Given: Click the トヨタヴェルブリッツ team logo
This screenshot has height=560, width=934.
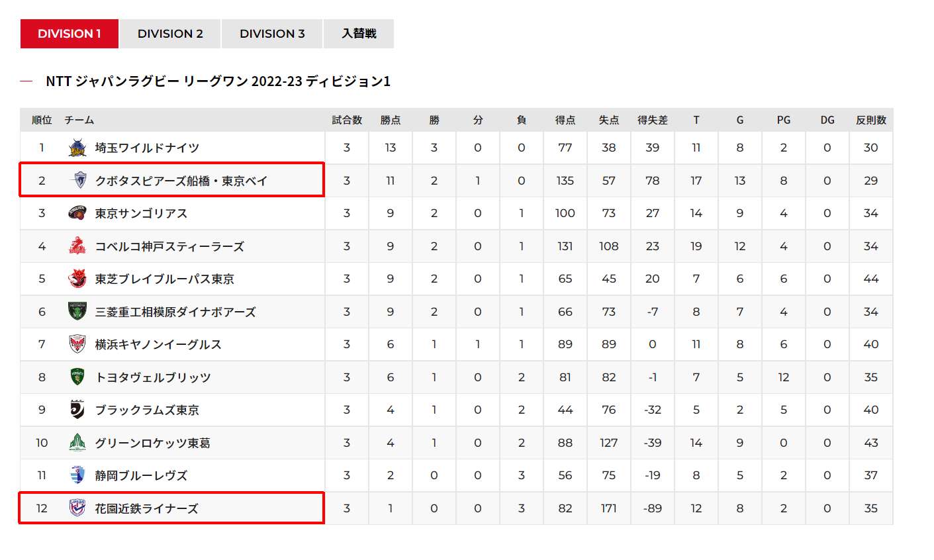Looking at the screenshot, I should pyautogui.click(x=77, y=377).
